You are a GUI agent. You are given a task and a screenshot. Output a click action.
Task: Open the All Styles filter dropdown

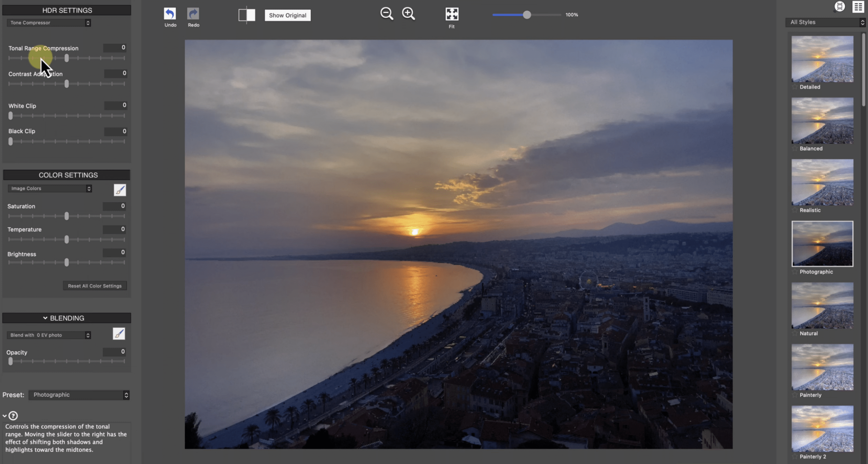click(826, 22)
